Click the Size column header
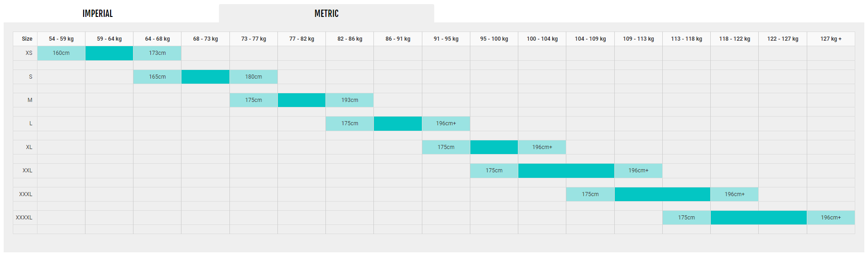868x256 pixels. 27,39
